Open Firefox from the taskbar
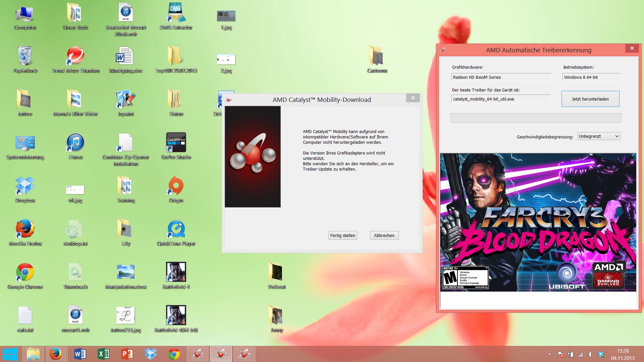644x362 pixels. click(56, 354)
